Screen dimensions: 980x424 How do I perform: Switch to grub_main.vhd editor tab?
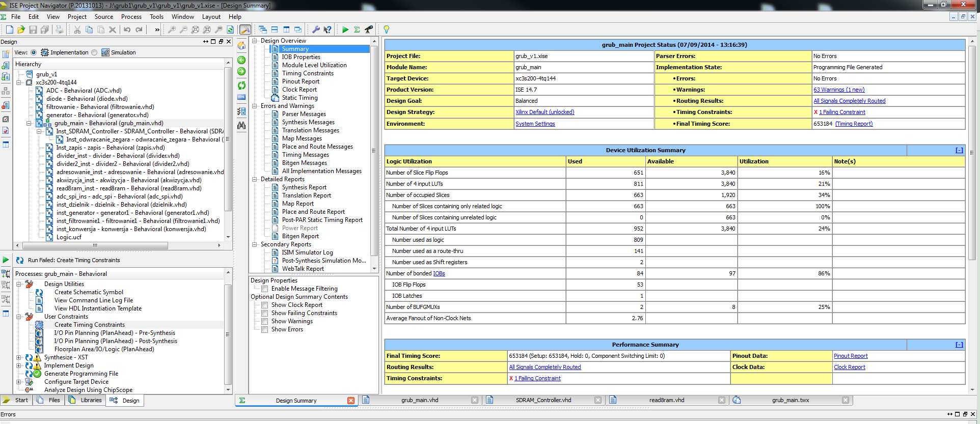coord(420,401)
